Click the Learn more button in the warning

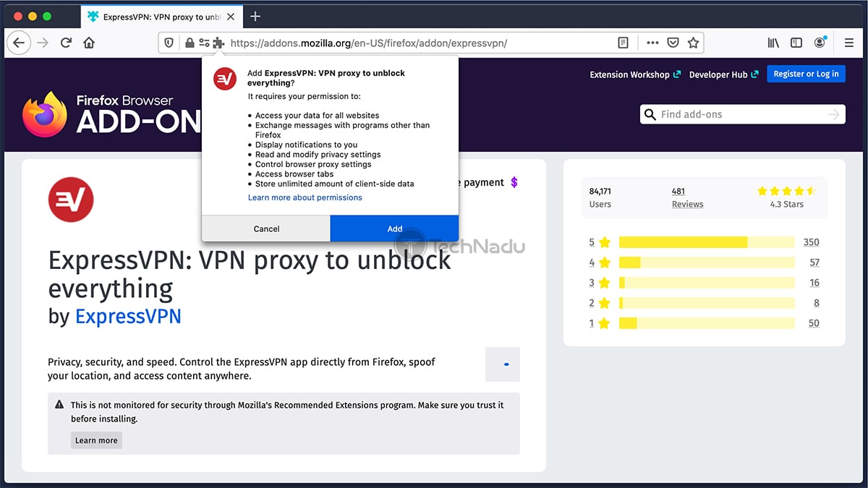(96, 440)
